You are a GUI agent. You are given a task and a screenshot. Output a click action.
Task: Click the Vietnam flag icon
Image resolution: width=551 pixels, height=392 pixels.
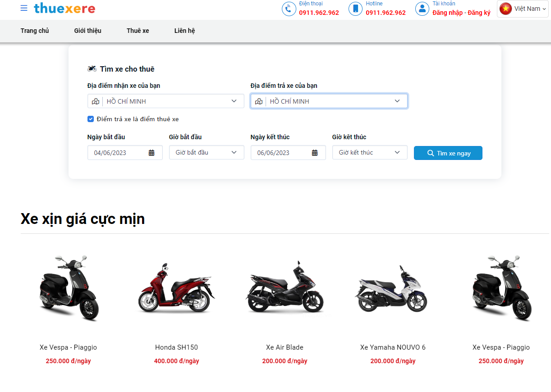tap(505, 9)
